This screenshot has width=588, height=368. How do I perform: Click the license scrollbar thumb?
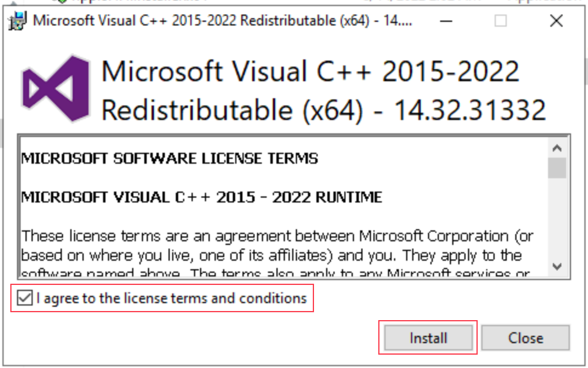point(557,168)
